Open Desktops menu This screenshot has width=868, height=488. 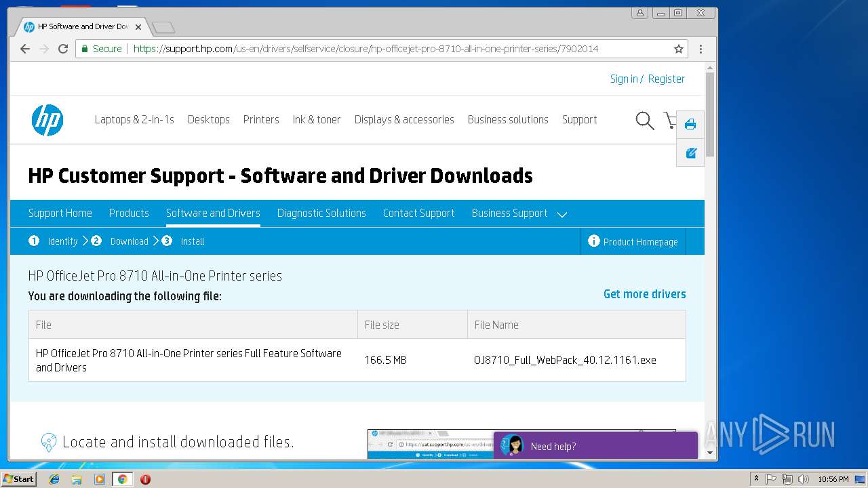pyautogui.click(x=209, y=120)
